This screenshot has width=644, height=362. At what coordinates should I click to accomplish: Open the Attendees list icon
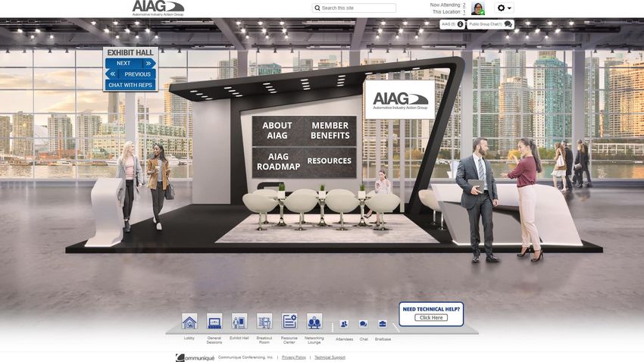344,324
